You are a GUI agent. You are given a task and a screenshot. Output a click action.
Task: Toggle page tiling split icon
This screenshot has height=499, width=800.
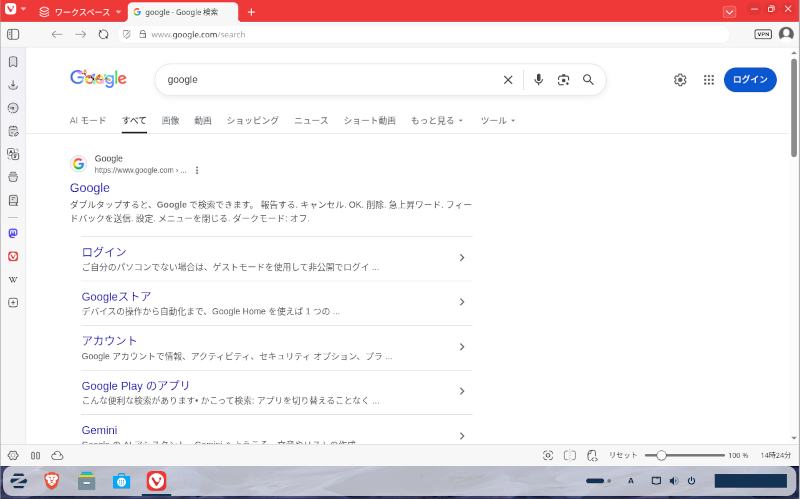point(570,456)
